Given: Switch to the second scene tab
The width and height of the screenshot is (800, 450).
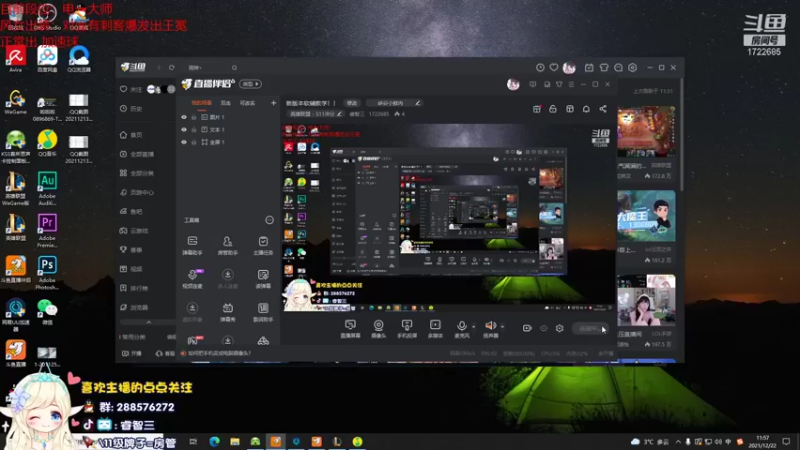Looking at the screenshot, I should tap(226, 103).
